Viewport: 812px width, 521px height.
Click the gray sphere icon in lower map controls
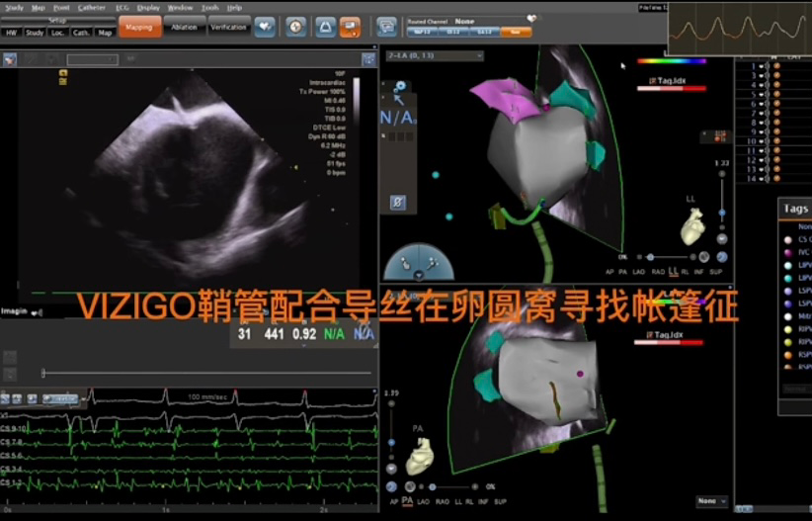(x=410, y=486)
